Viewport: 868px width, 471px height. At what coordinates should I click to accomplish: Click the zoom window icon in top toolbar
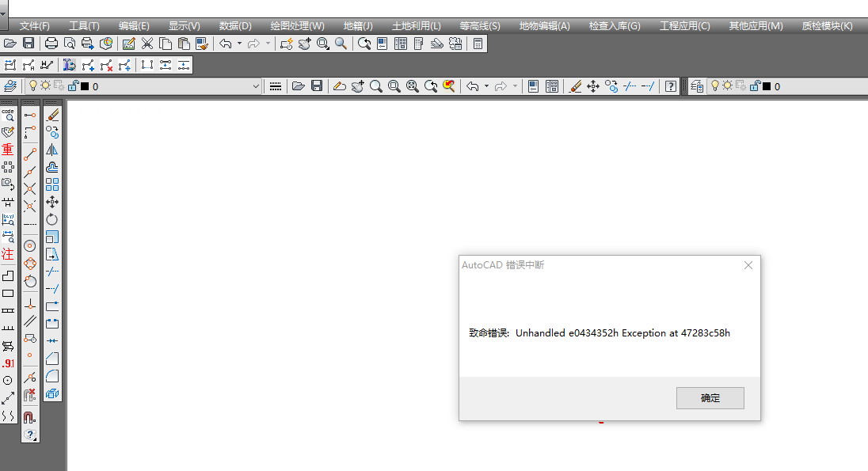coord(323,44)
